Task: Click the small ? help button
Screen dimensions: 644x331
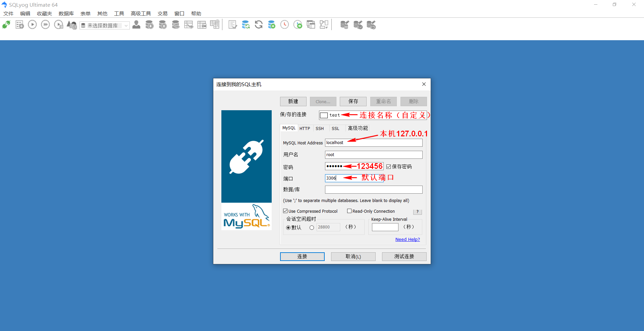Action: coord(418,212)
